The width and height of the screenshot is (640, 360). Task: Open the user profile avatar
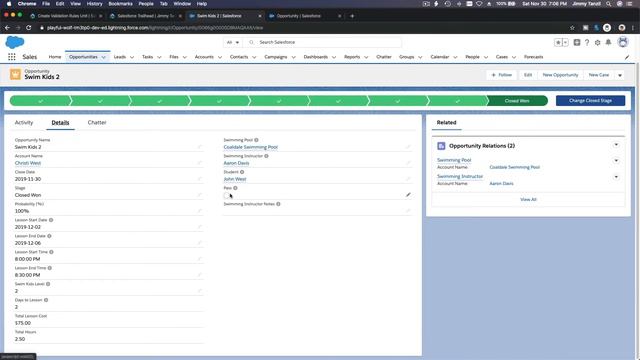tap(623, 42)
